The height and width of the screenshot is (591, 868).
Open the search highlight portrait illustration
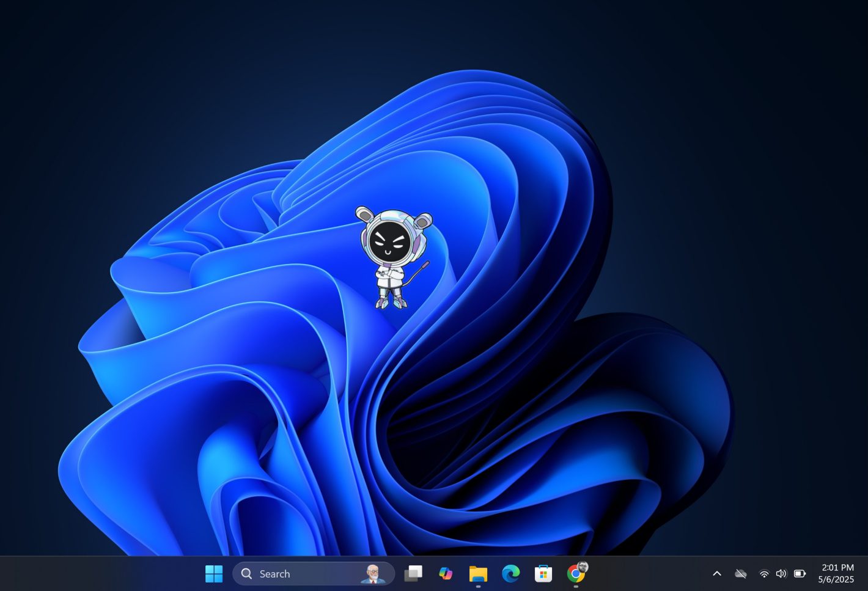(373, 574)
